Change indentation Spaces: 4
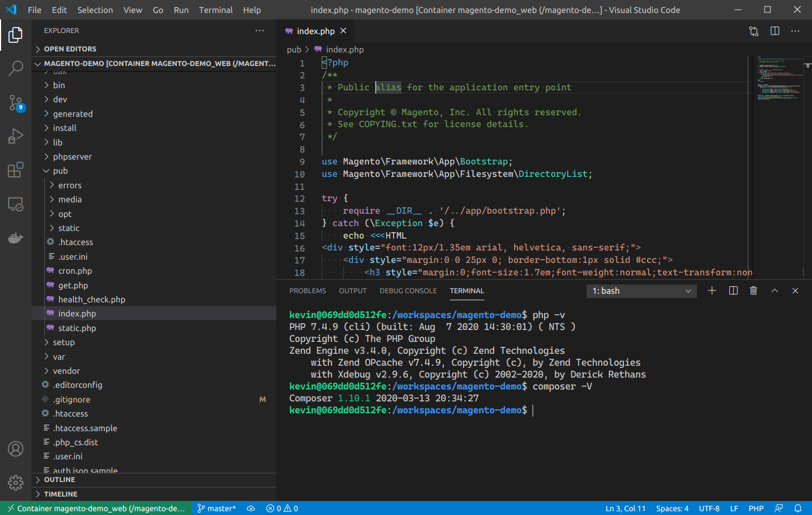812x515 pixels. point(673,509)
